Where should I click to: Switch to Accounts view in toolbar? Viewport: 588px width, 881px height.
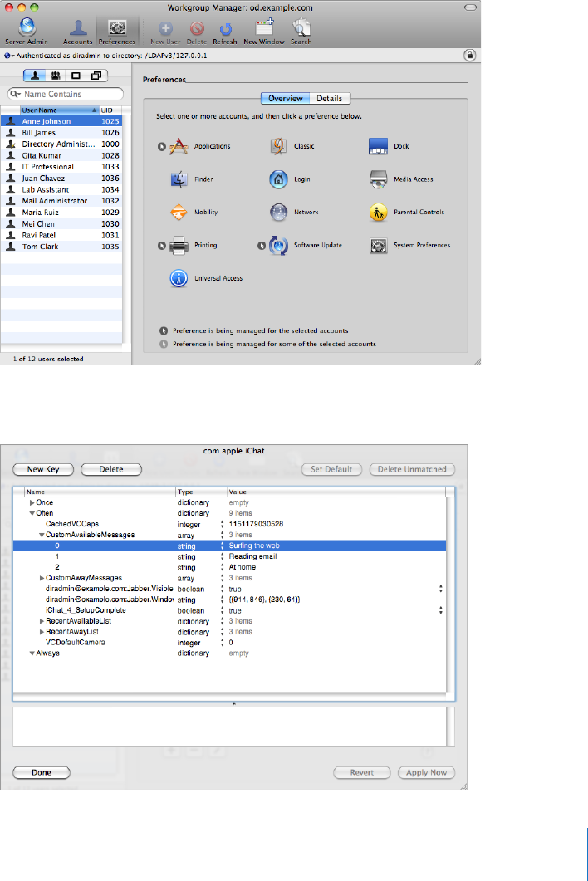click(77, 31)
